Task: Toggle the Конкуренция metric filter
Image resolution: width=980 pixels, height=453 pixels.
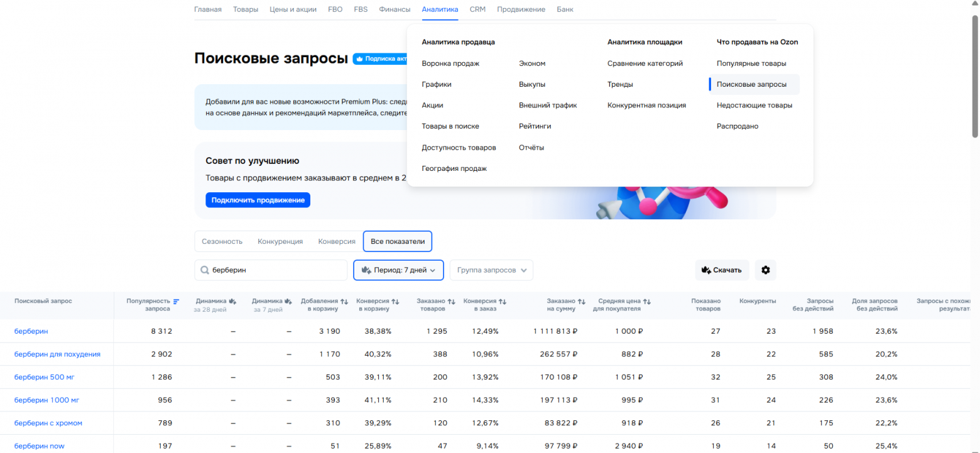Action: (280, 241)
